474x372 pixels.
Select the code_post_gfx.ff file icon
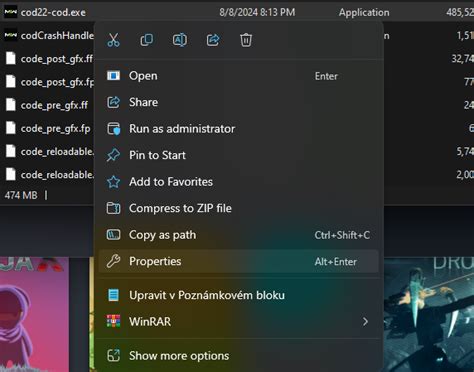(x=11, y=58)
